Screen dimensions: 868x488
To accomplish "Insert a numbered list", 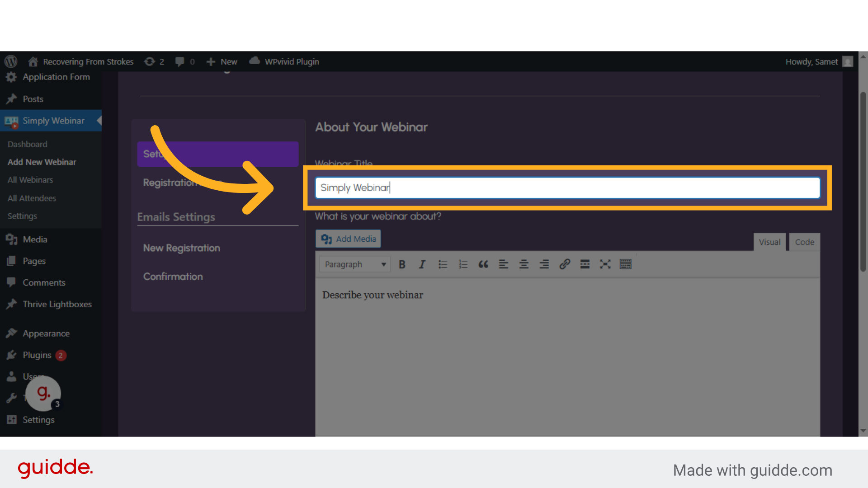I will pos(463,264).
